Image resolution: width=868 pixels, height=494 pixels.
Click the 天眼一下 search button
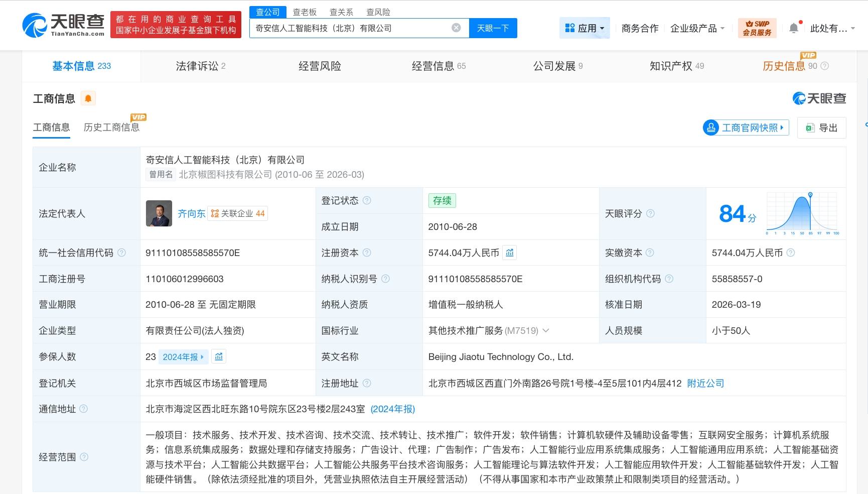(493, 28)
